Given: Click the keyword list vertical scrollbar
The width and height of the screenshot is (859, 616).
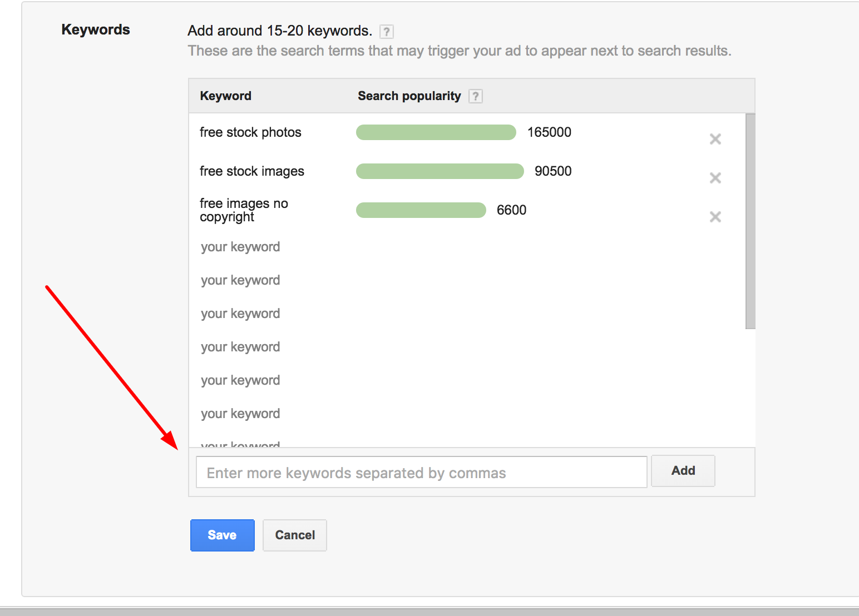Looking at the screenshot, I should pyautogui.click(x=750, y=221).
